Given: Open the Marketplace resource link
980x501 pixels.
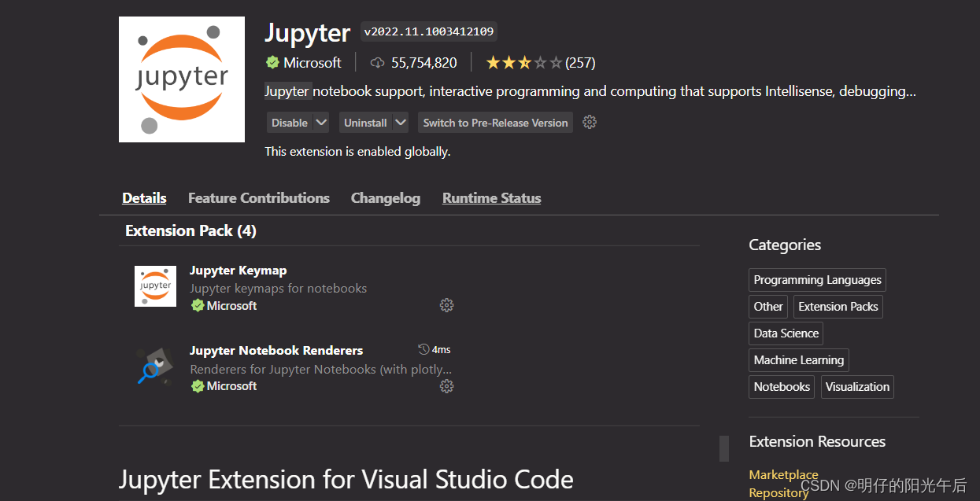Looking at the screenshot, I should pos(783,475).
